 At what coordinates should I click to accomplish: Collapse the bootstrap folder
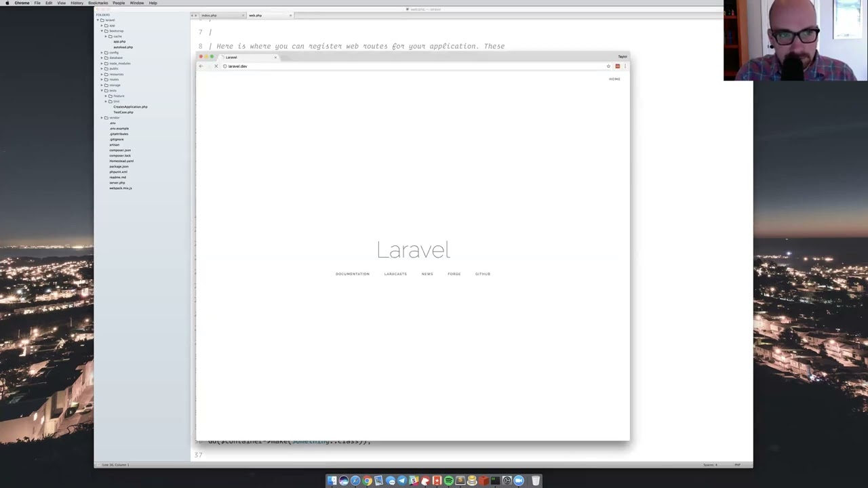(102, 31)
